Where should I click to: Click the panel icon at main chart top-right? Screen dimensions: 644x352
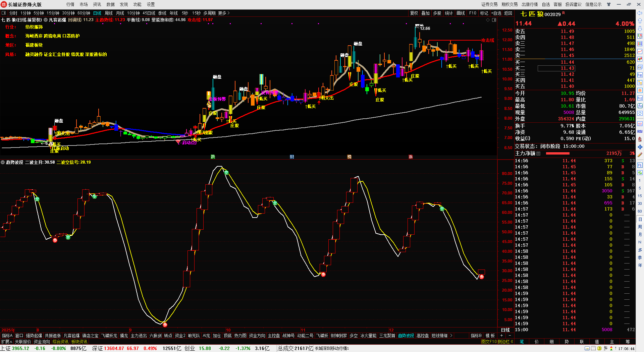(494, 20)
